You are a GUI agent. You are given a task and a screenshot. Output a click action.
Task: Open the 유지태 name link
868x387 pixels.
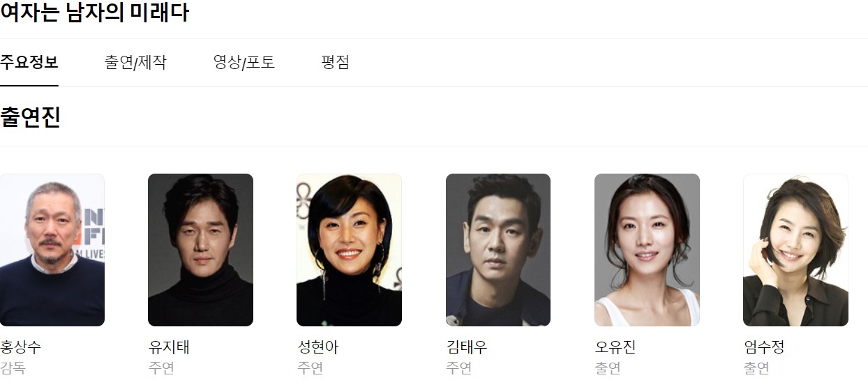[x=169, y=347]
